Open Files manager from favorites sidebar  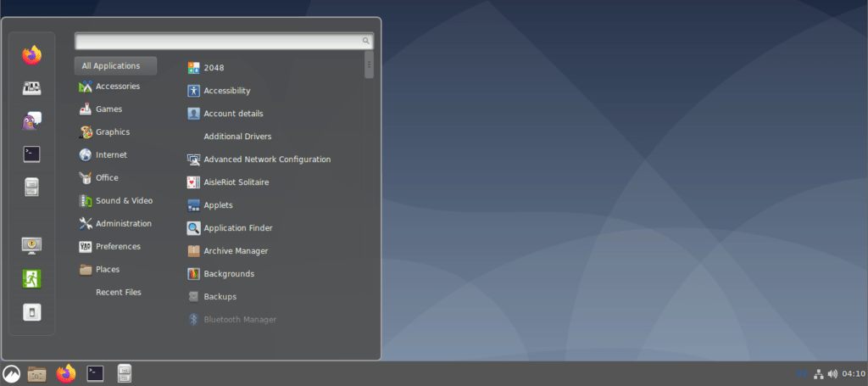[x=31, y=187]
